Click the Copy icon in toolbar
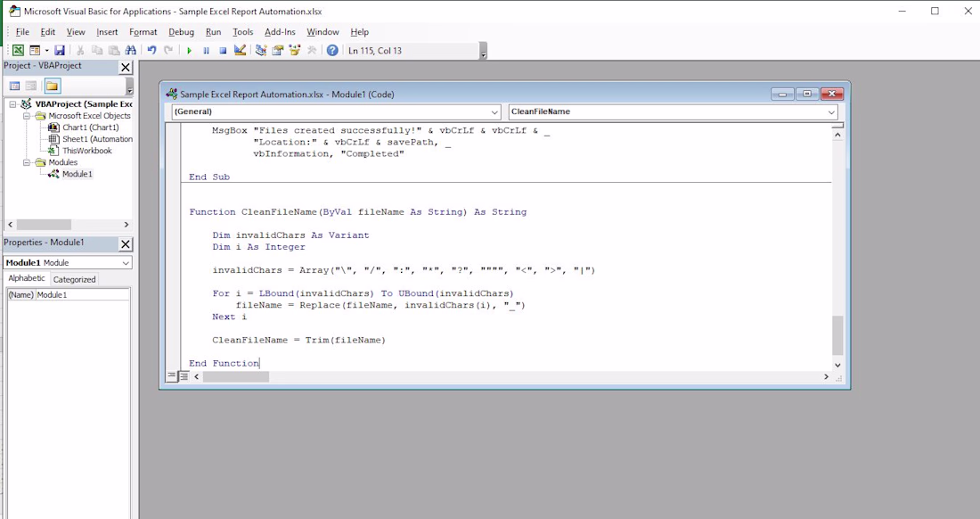 pos(97,51)
